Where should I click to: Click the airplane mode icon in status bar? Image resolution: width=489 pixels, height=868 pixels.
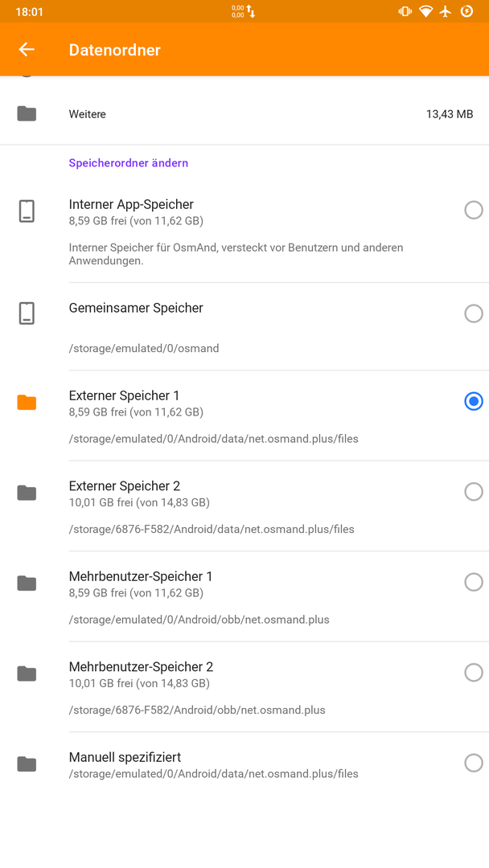[x=446, y=11]
